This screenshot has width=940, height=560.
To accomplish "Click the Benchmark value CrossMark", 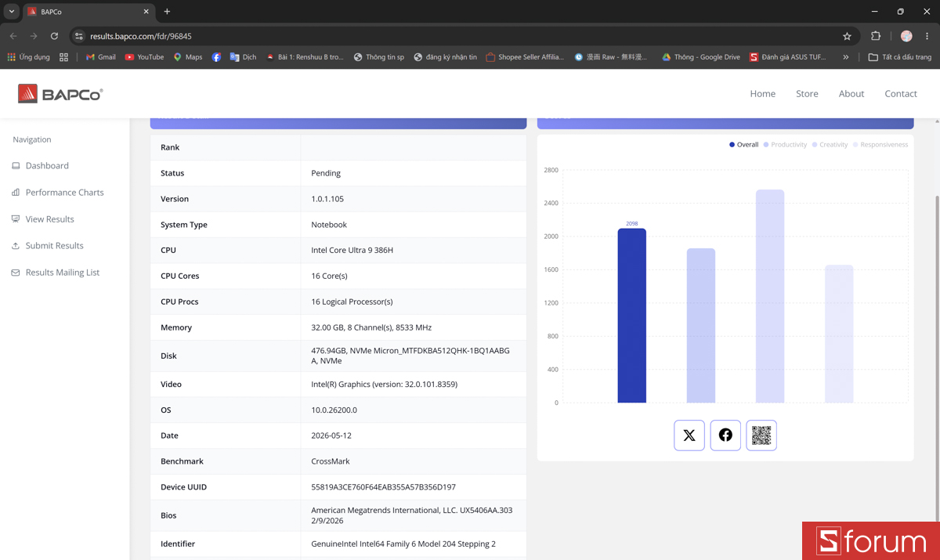I will coord(331,461).
